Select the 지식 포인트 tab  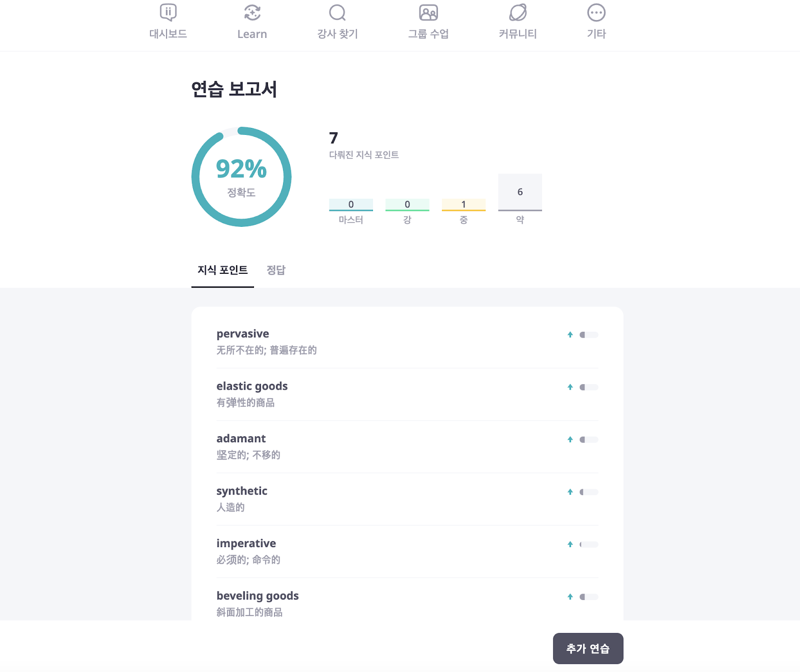pos(222,270)
